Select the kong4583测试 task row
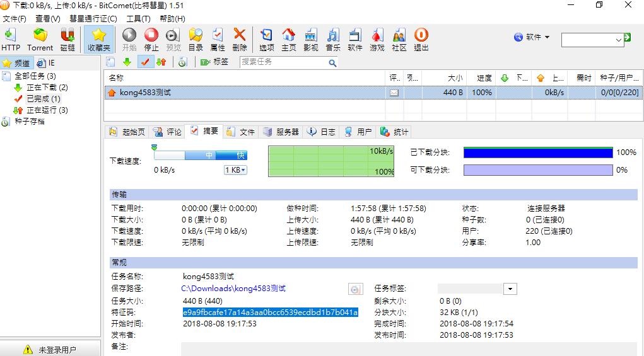Viewport: 644px width, 356px height. (373, 93)
